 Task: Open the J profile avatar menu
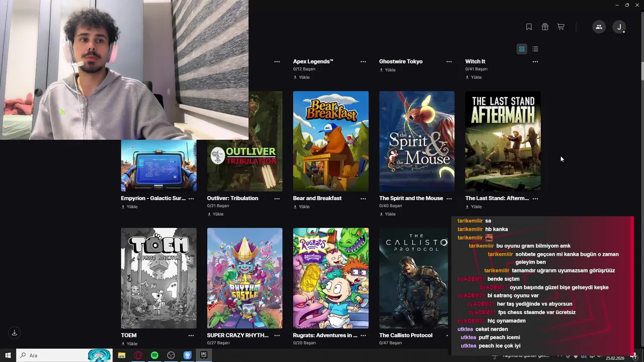coord(619,27)
